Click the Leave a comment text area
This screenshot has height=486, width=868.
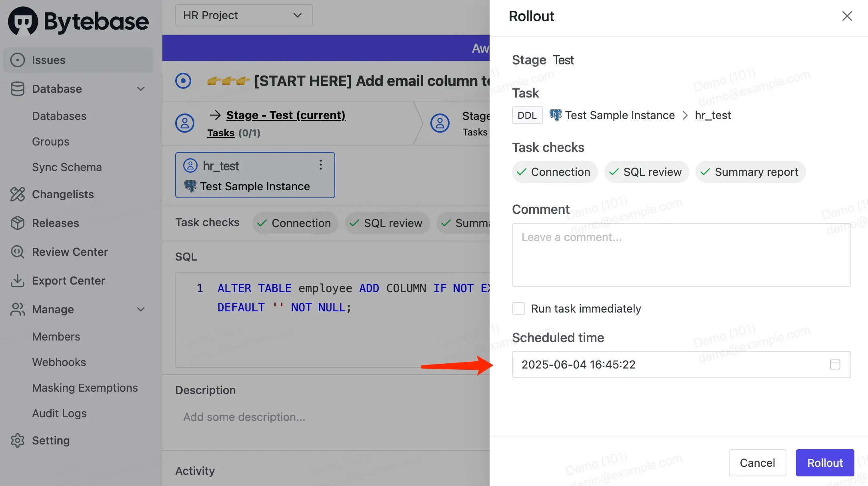point(681,255)
